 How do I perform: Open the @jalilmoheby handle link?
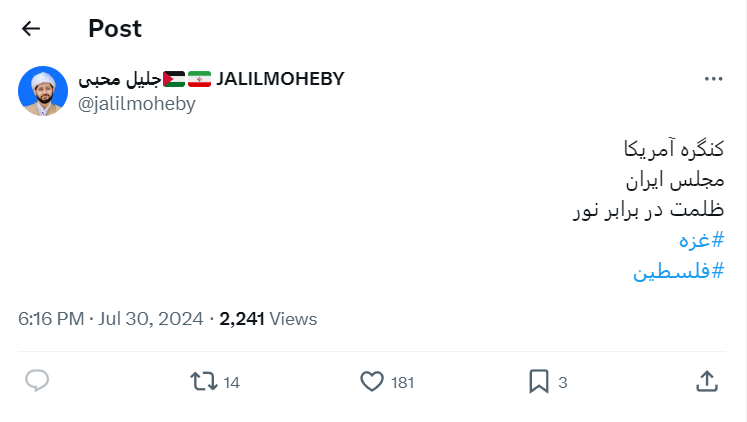tap(137, 103)
